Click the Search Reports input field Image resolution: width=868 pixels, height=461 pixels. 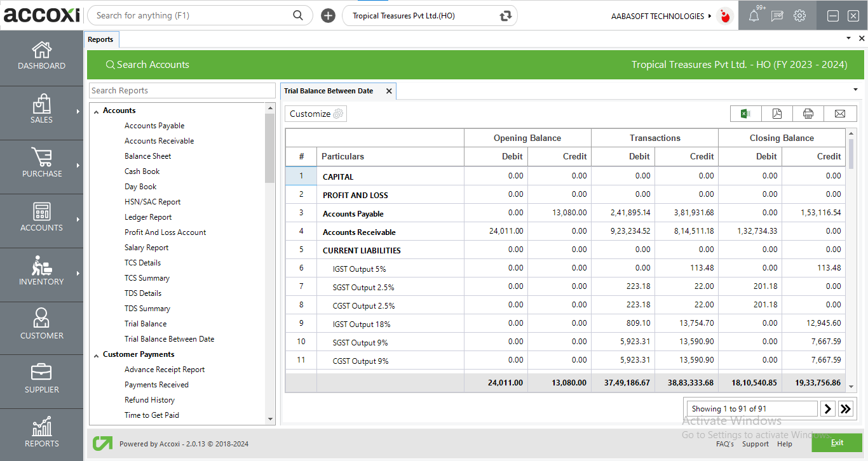click(x=182, y=91)
